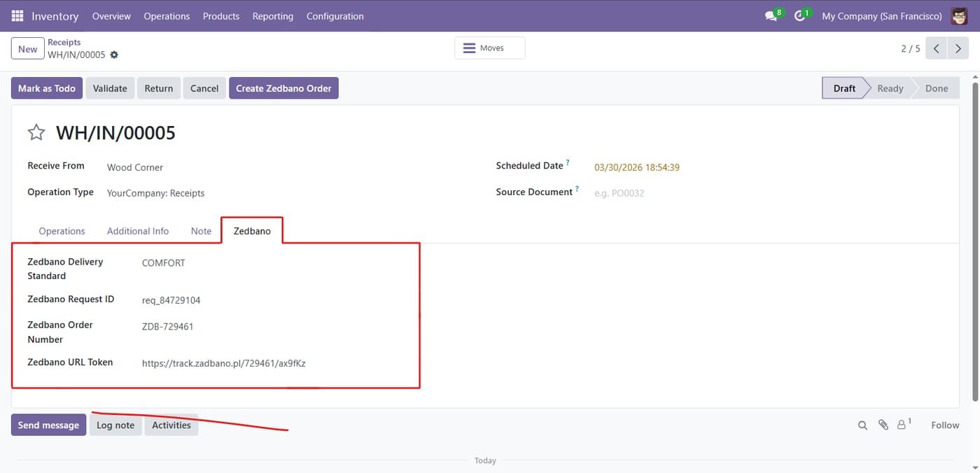The width and height of the screenshot is (980, 473).
Task: Show help tooltip for Source Document
Action: [x=577, y=189]
